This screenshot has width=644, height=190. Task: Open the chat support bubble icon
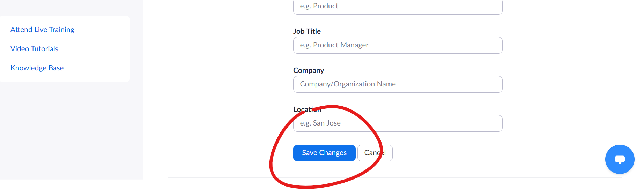click(620, 159)
